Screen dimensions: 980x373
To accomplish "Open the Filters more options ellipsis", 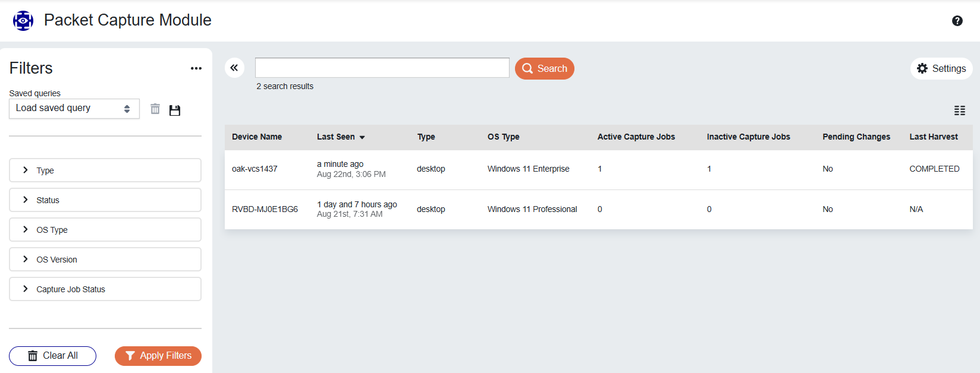I will (x=196, y=68).
